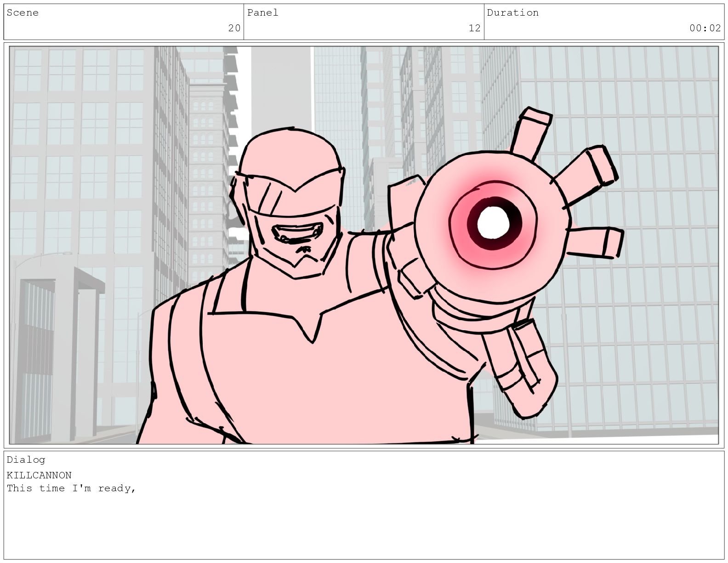The width and height of the screenshot is (728, 563).
Task: Click the 'Scene' header label
Action: click(x=23, y=12)
